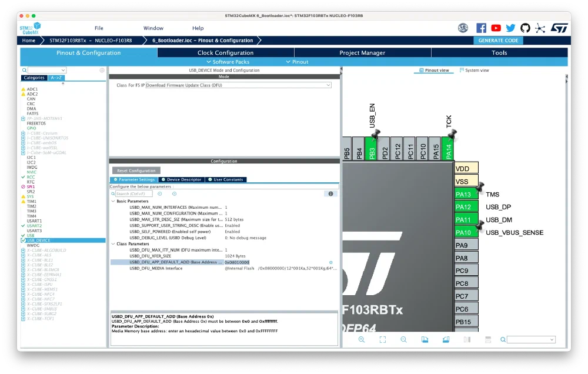The image size is (588, 374).
Task: Open the YouTube icon link
Action: point(496,28)
